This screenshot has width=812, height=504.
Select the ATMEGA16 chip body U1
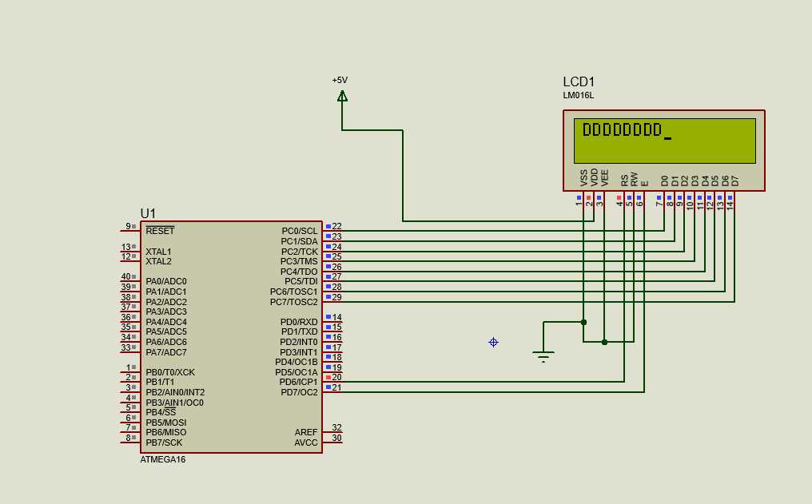pyautogui.click(x=232, y=337)
